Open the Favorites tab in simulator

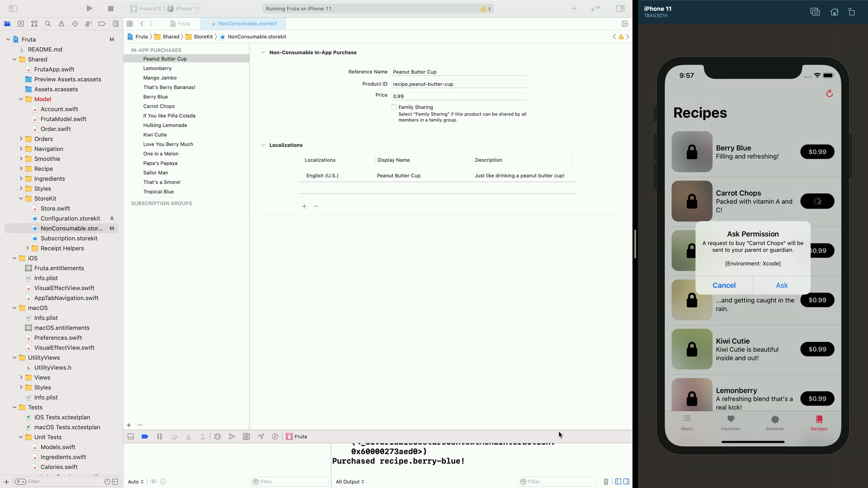tap(730, 422)
